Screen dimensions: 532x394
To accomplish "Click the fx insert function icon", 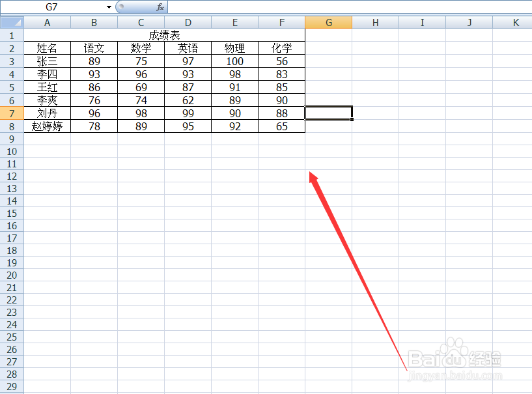I will (160, 7).
